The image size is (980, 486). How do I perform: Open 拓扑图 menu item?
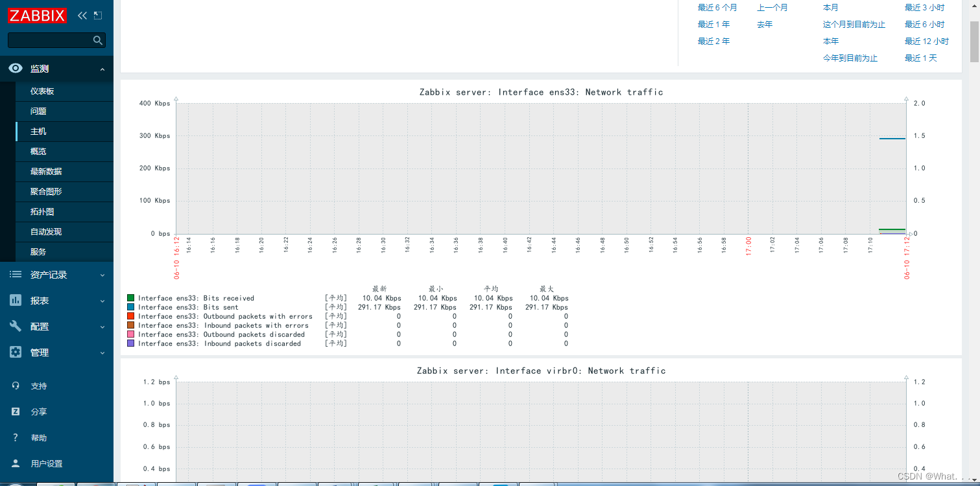tap(64, 212)
